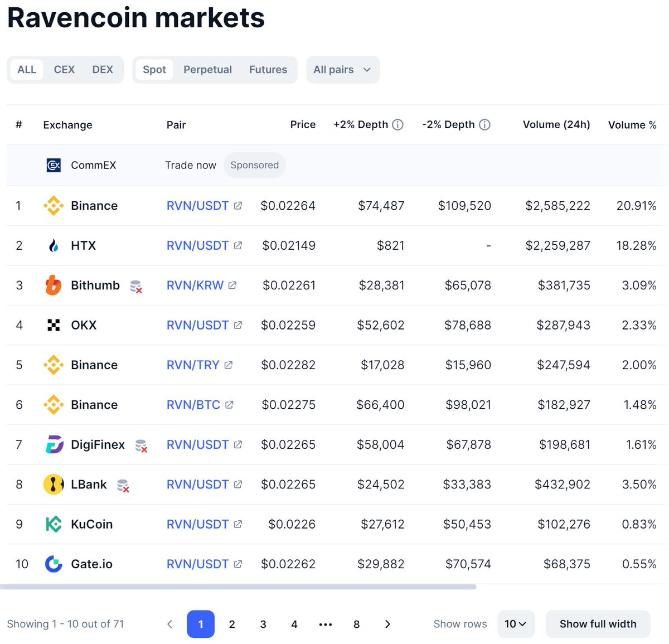Click the 20.91% volume percentage
This screenshot has width=669, height=644.
[x=636, y=206]
